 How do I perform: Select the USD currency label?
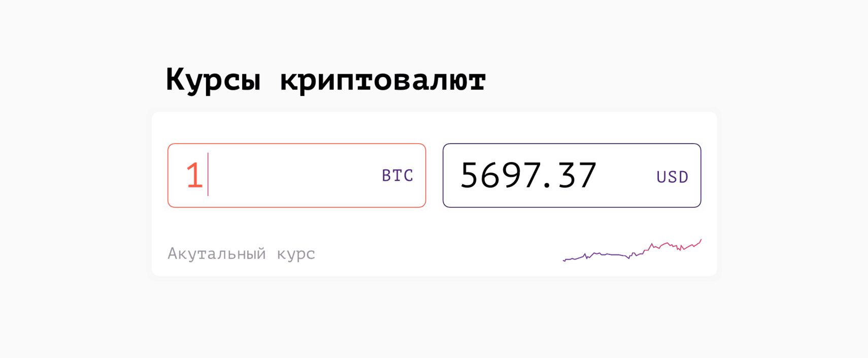point(672,177)
